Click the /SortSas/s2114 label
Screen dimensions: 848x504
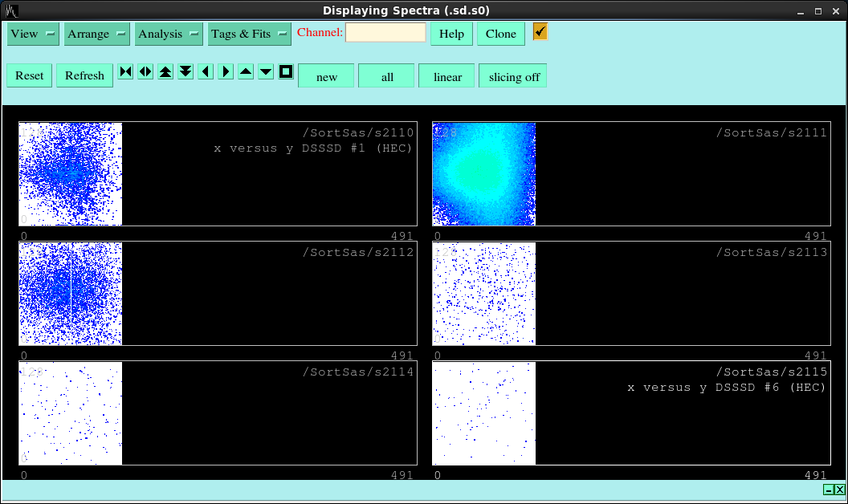[358, 372]
